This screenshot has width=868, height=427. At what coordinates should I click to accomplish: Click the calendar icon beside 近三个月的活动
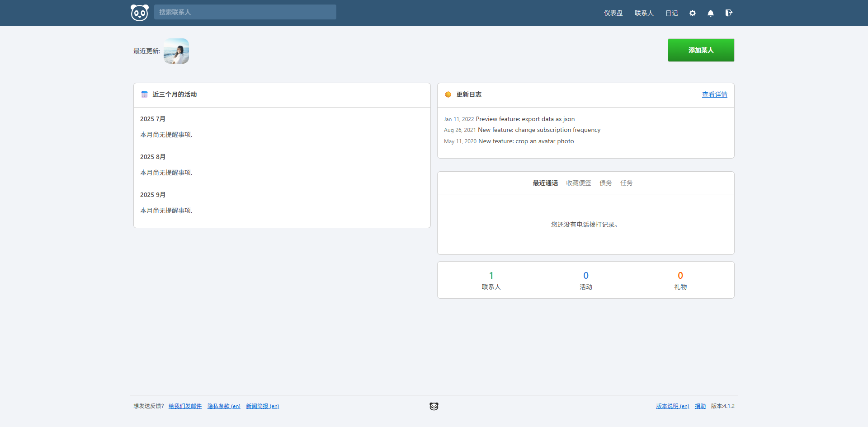(x=145, y=94)
